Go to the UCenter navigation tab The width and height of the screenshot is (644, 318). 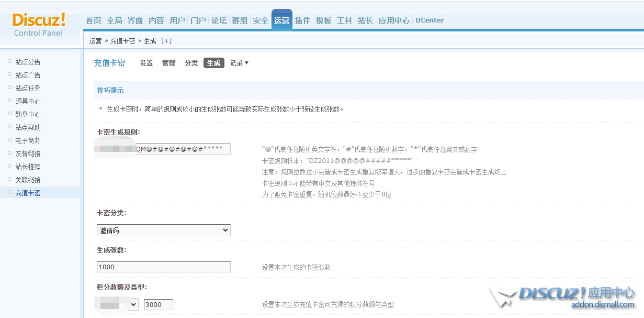point(429,20)
